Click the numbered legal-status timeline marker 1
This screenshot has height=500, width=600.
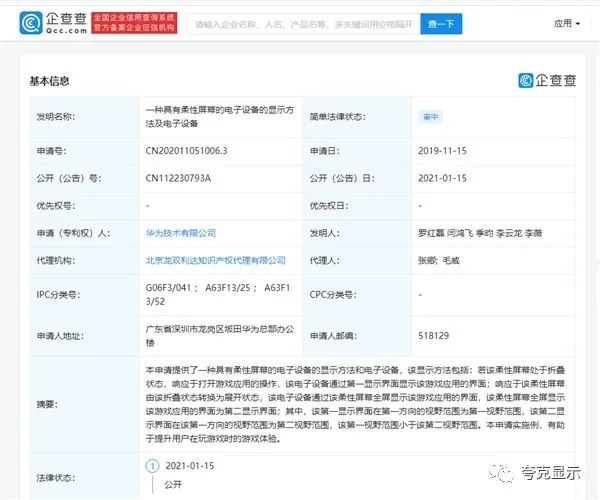(x=152, y=466)
